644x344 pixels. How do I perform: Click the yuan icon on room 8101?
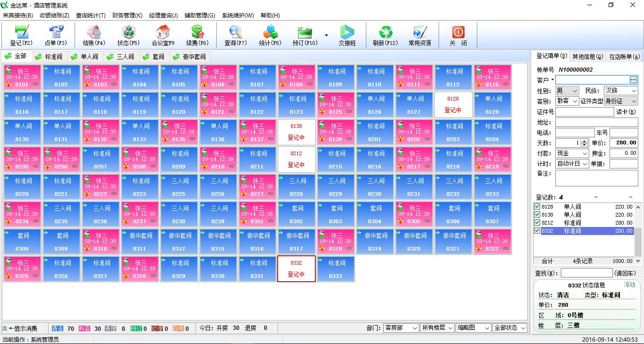8,84
